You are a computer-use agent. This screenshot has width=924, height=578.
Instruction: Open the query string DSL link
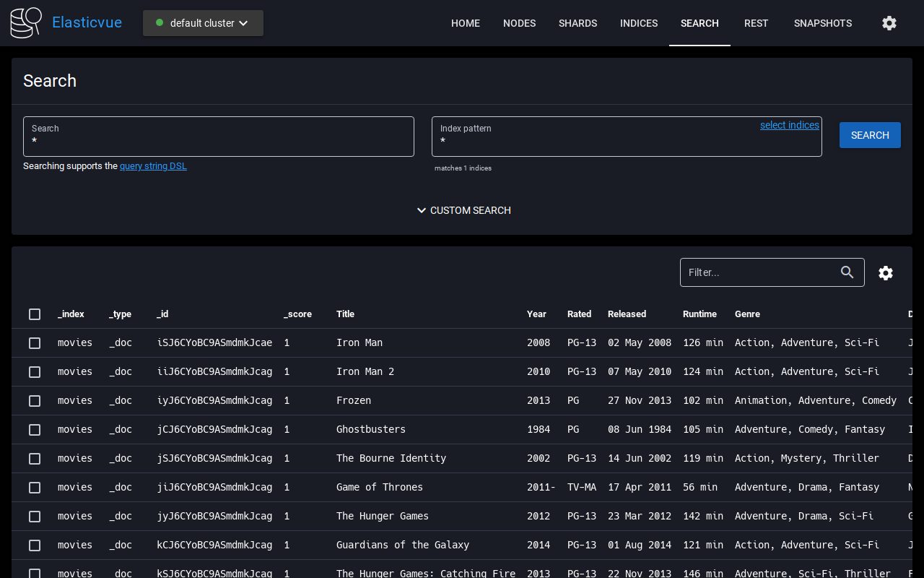coord(153,166)
